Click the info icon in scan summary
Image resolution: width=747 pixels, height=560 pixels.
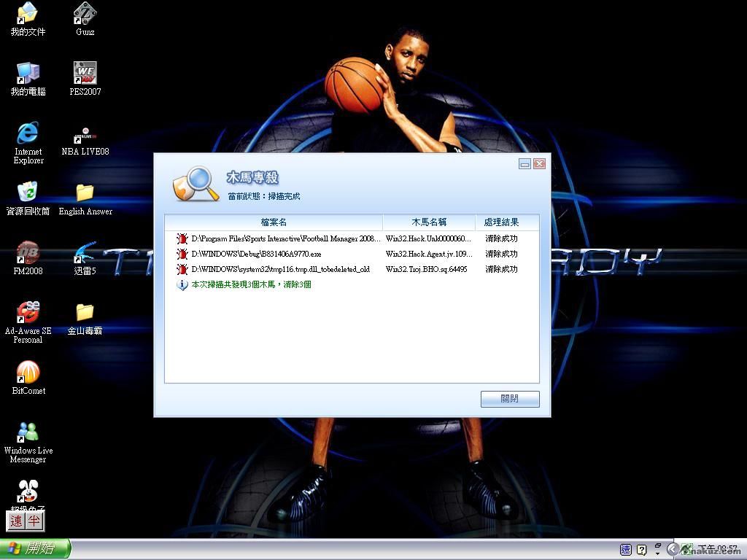point(182,285)
